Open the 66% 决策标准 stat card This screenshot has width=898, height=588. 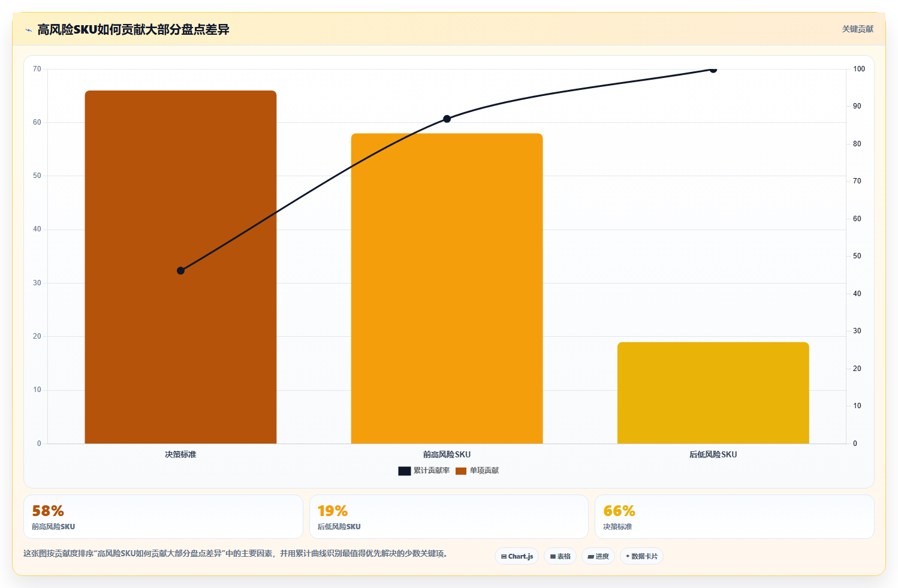pos(734,517)
